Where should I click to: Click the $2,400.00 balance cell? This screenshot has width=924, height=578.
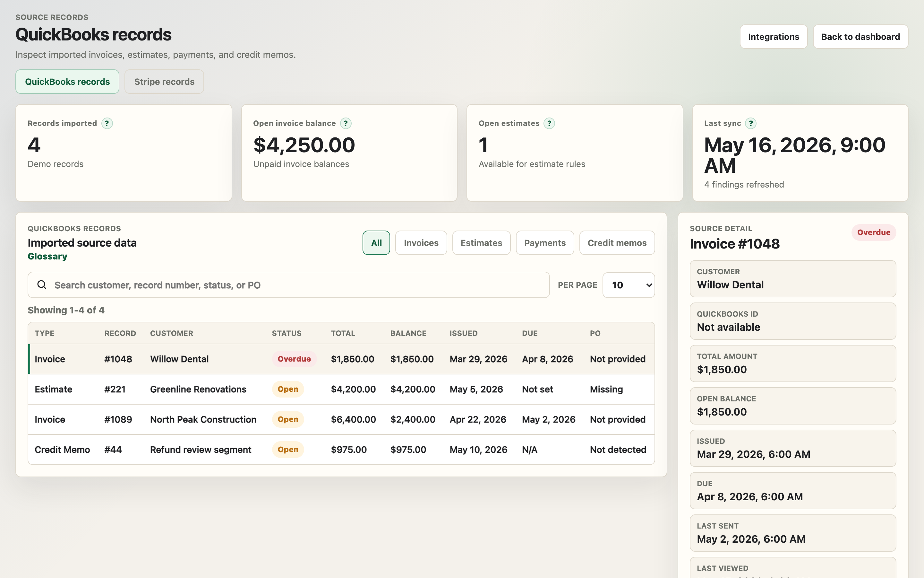[x=413, y=419]
